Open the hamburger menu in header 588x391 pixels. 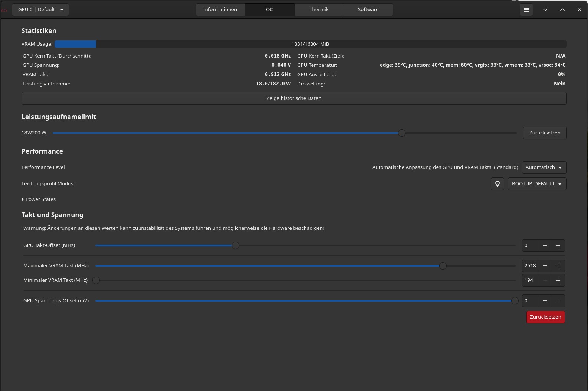click(x=526, y=10)
